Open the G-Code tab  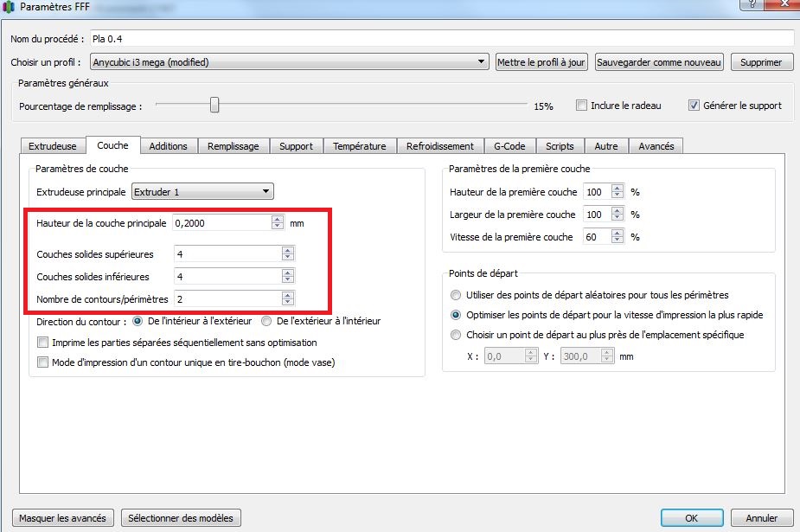(x=509, y=146)
